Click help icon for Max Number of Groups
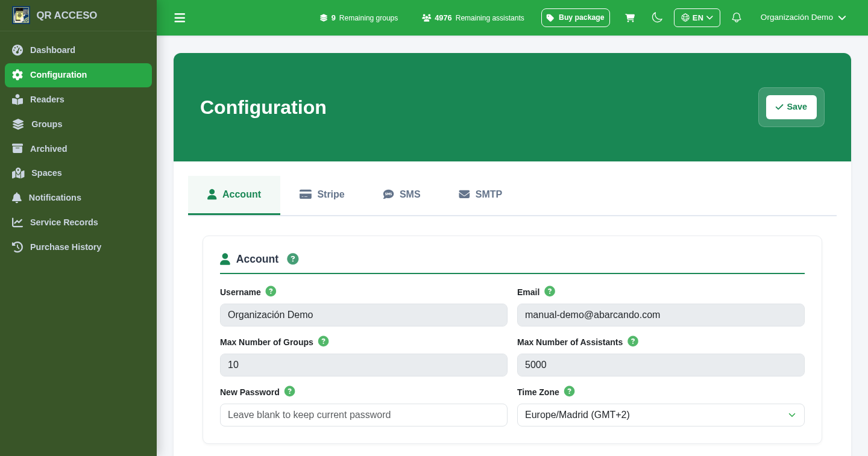 [x=323, y=341]
